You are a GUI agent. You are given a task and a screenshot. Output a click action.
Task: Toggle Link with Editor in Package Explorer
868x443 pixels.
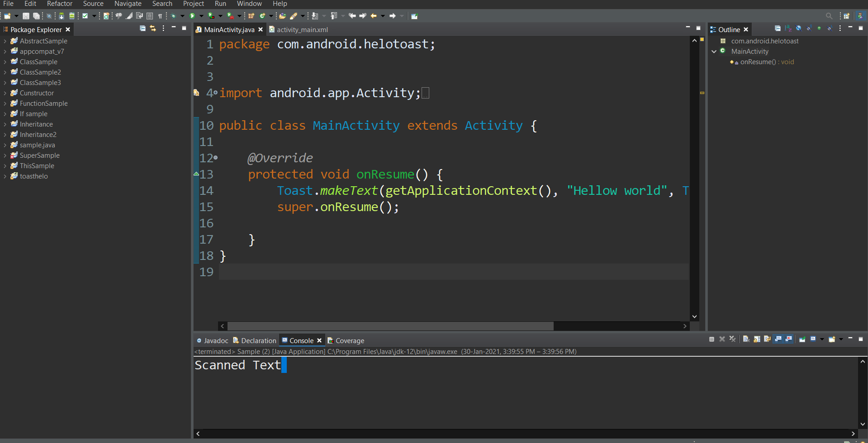153,28
